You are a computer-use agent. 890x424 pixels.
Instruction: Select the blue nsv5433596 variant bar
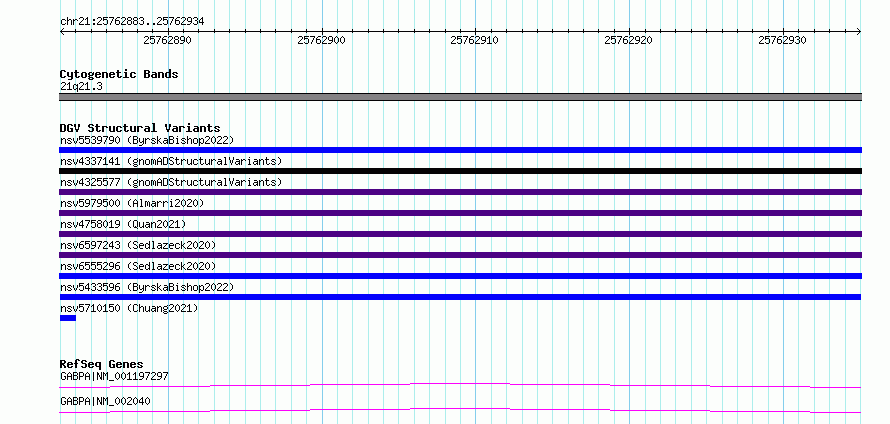pos(460,297)
